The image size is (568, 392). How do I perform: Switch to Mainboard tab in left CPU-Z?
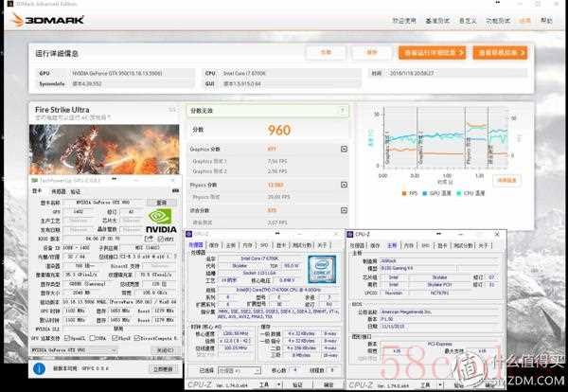coord(231,245)
